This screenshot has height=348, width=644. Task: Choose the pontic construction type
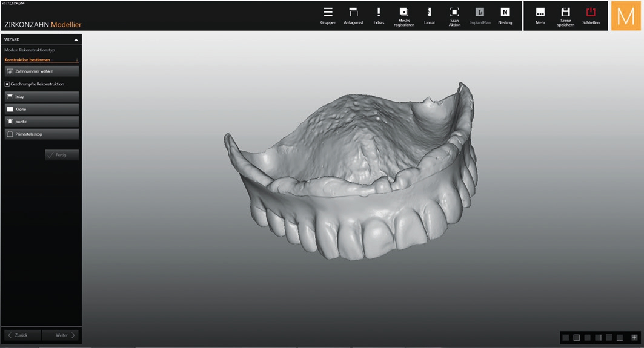[41, 122]
